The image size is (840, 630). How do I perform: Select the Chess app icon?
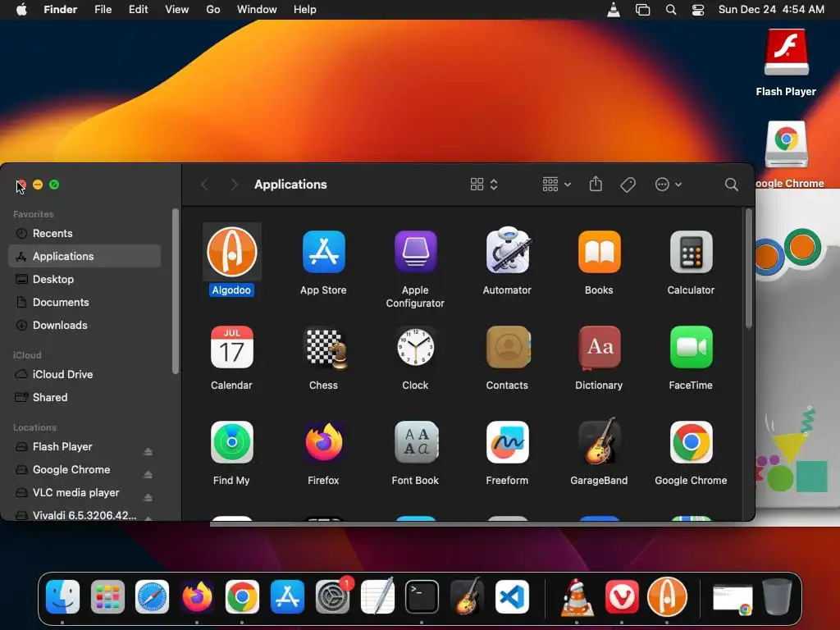click(x=325, y=348)
